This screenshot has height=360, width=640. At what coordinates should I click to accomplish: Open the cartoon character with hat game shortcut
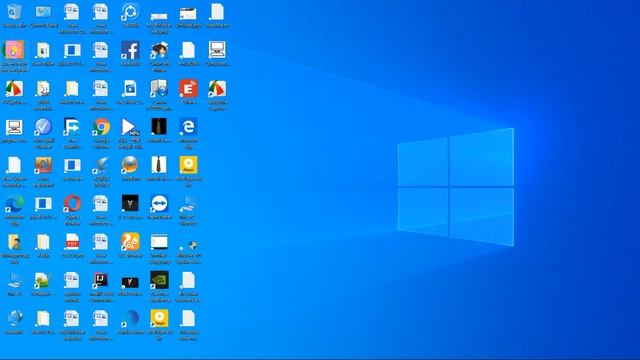159,50
